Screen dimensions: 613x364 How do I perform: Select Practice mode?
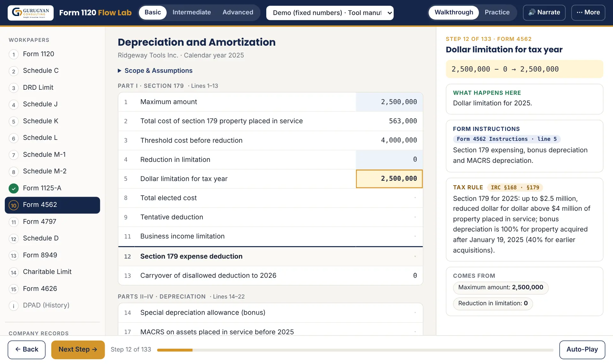pos(497,12)
